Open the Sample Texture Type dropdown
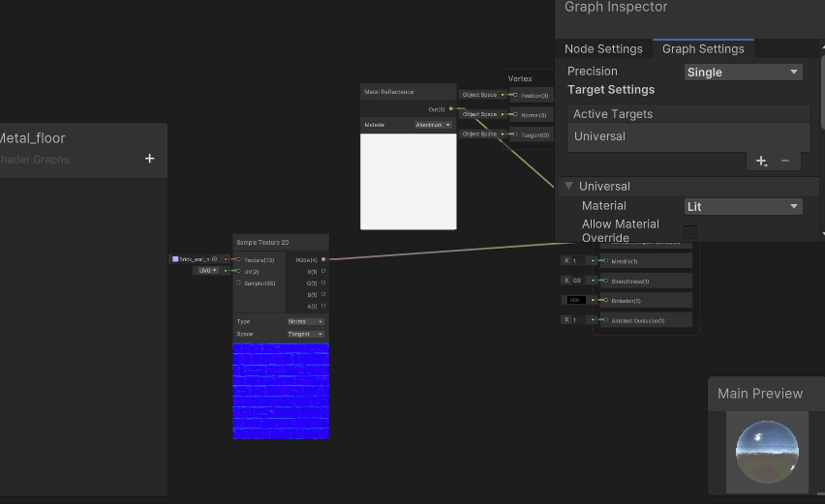 click(306, 321)
